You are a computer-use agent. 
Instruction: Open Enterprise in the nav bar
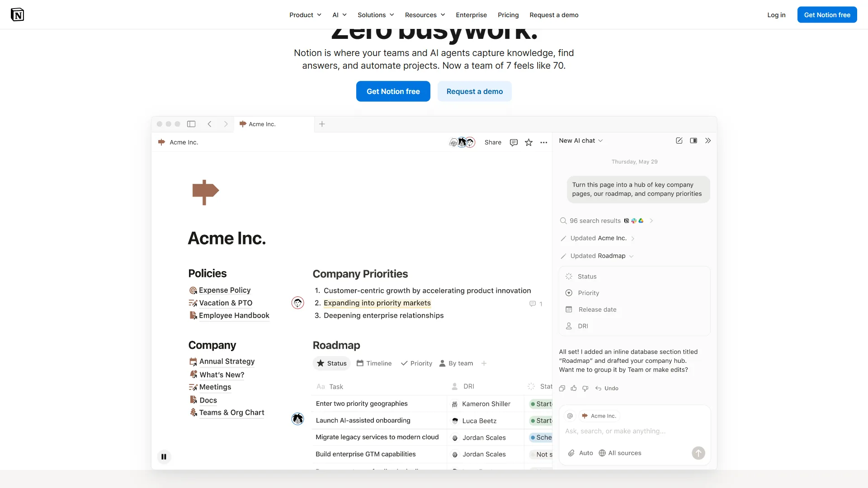pos(471,15)
